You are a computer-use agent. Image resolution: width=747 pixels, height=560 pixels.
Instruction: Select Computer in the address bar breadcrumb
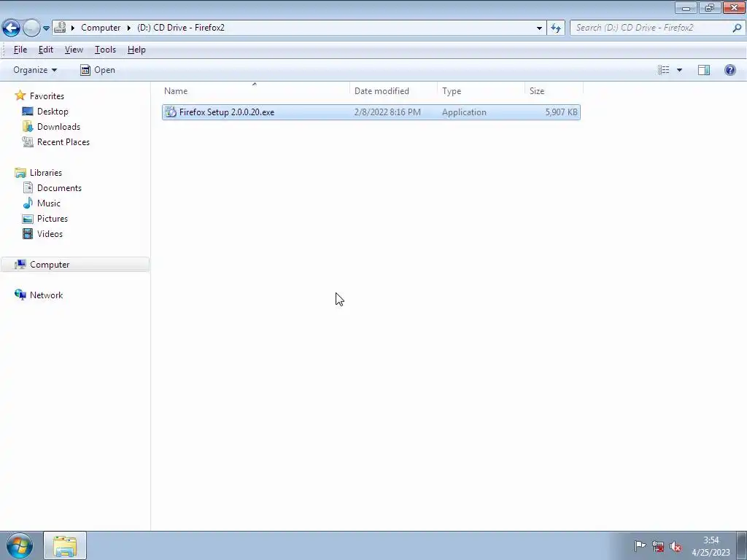click(101, 28)
